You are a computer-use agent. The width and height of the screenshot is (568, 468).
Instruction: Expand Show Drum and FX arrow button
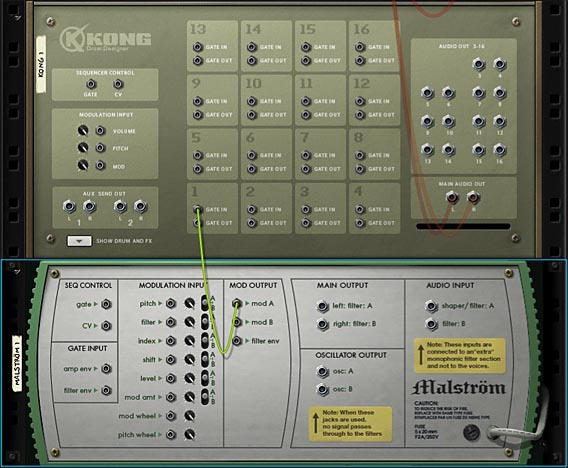click(x=79, y=241)
